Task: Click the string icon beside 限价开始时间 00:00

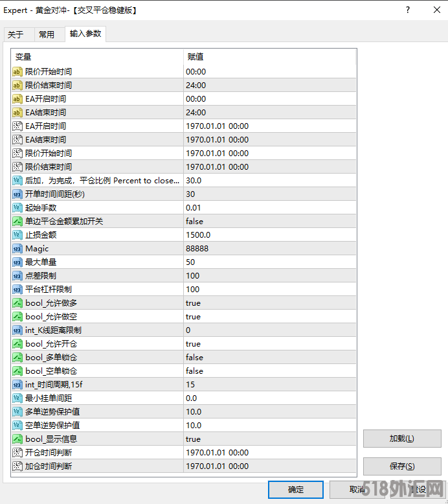Action: pyautogui.click(x=18, y=72)
